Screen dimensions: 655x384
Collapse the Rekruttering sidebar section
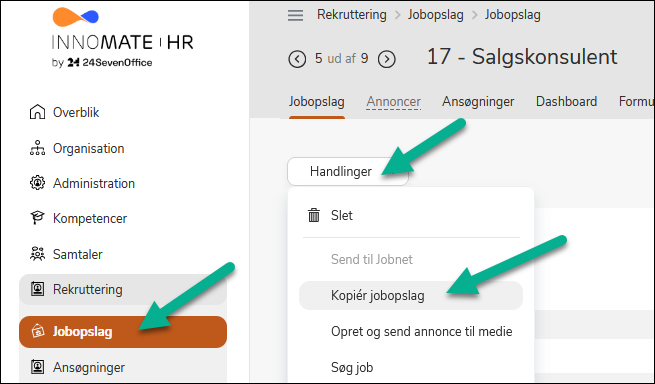coord(123,289)
